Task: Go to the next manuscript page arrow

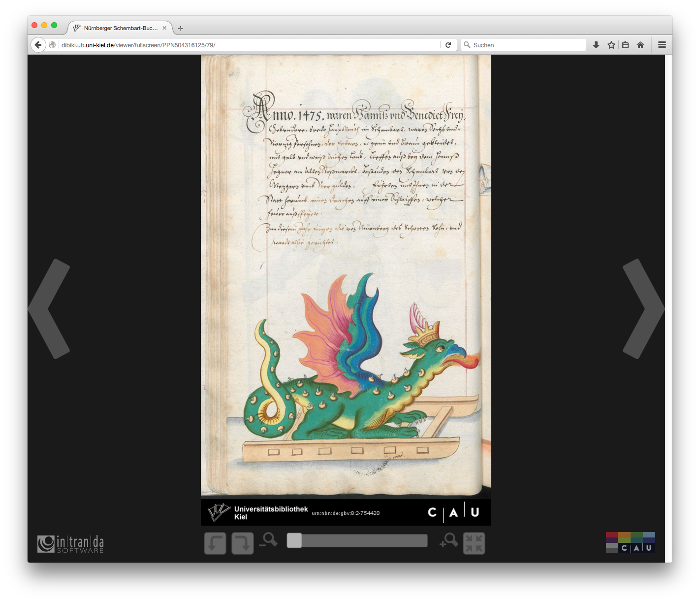Action: click(x=644, y=309)
